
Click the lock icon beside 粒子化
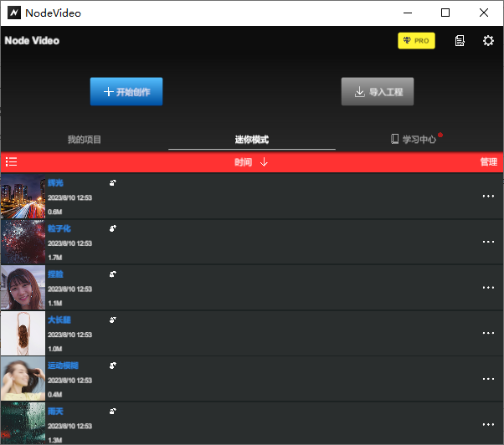[x=113, y=228]
